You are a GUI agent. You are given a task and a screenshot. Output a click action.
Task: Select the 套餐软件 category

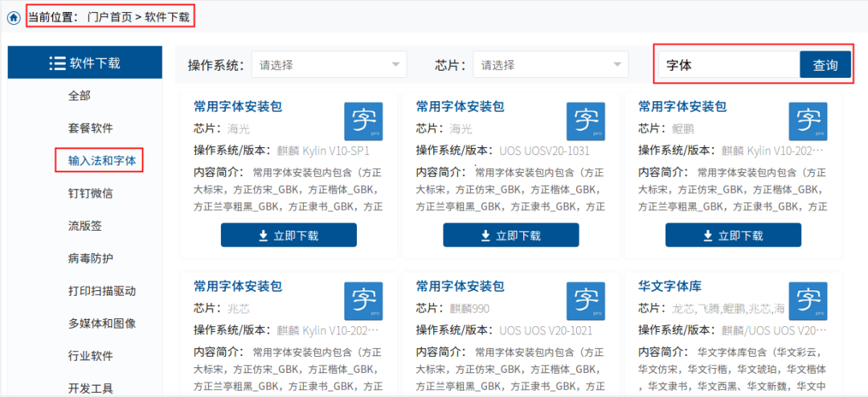point(90,129)
